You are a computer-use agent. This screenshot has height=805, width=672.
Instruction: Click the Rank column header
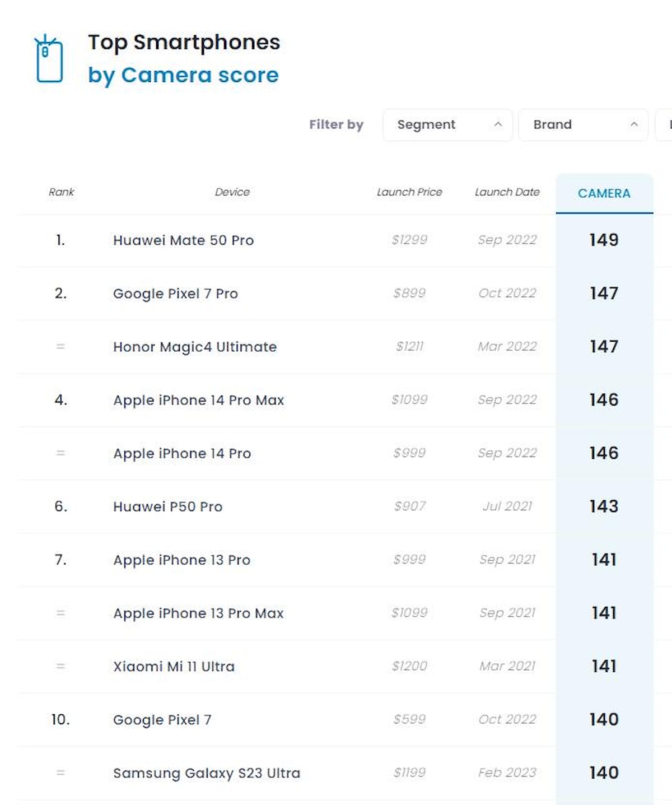pyautogui.click(x=61, y=192)
